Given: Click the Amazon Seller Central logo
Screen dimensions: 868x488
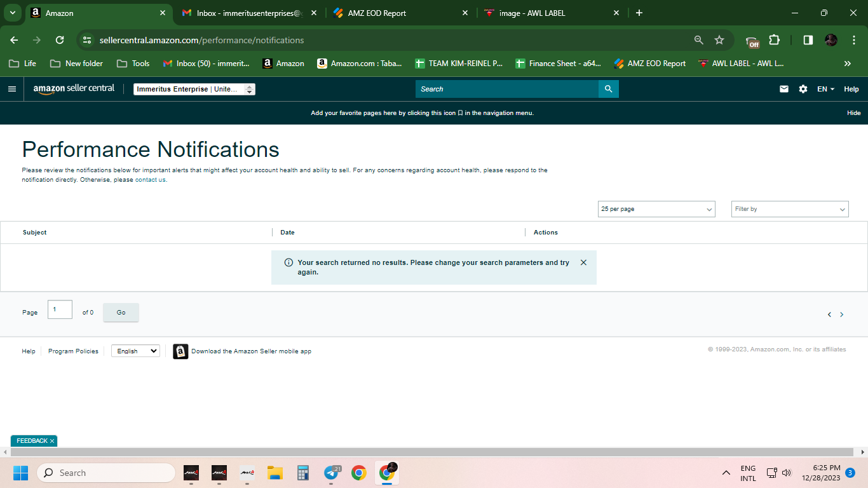Looking at the screenshot, I should [74, 89].
